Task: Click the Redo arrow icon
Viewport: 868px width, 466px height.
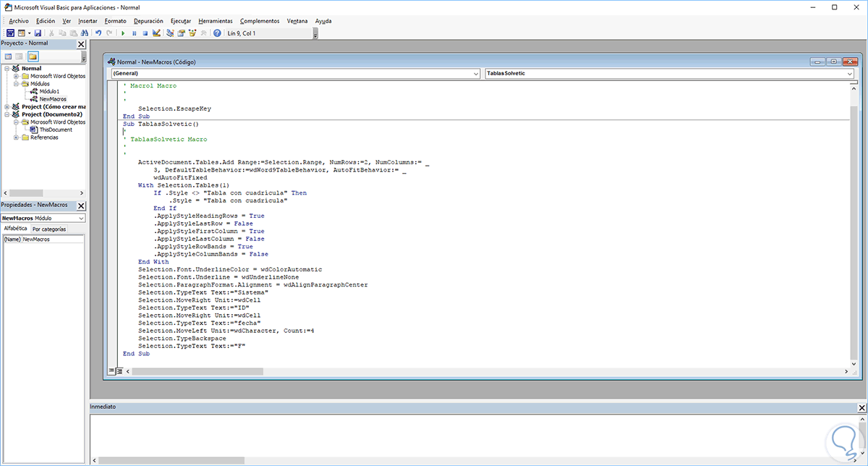Action: [109, 33]
